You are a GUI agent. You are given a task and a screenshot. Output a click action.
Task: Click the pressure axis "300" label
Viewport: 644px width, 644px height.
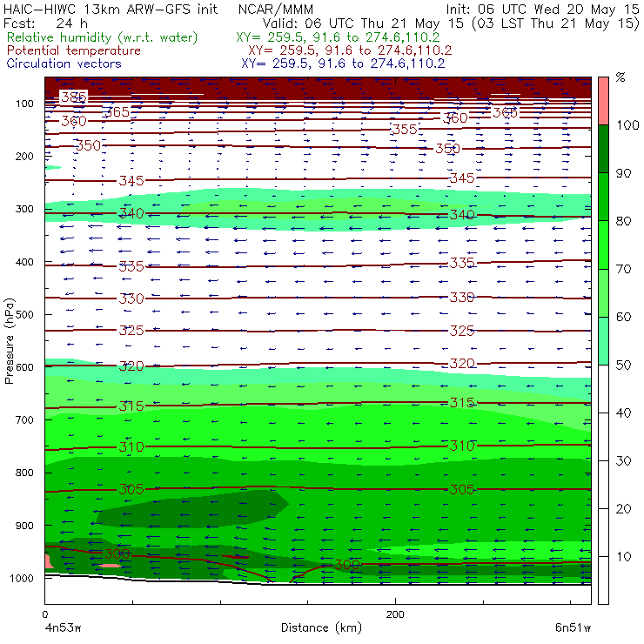[x=24, y=209]
